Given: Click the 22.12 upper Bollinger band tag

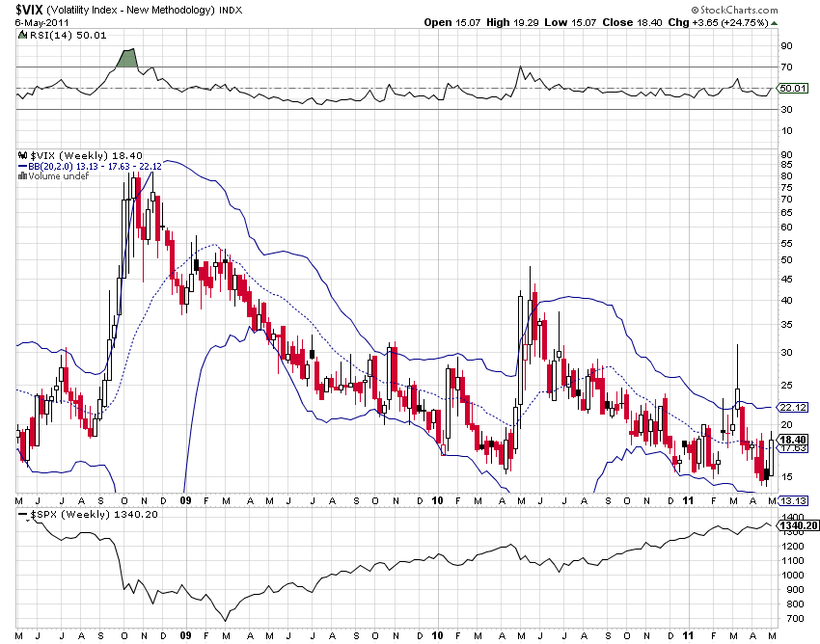Looking at the screenshot, I should pos(791,408).
